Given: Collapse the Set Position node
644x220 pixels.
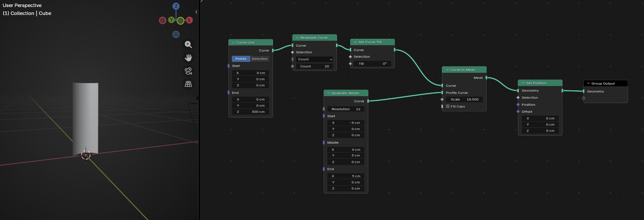Looking at the screenshot, I should (x=523, y=83).
